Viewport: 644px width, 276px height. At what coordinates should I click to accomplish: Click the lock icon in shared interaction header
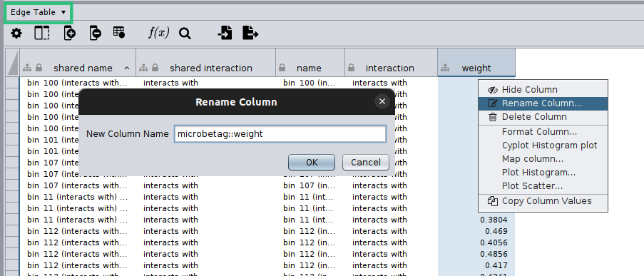pyautogui.click(x=155, y=67)
